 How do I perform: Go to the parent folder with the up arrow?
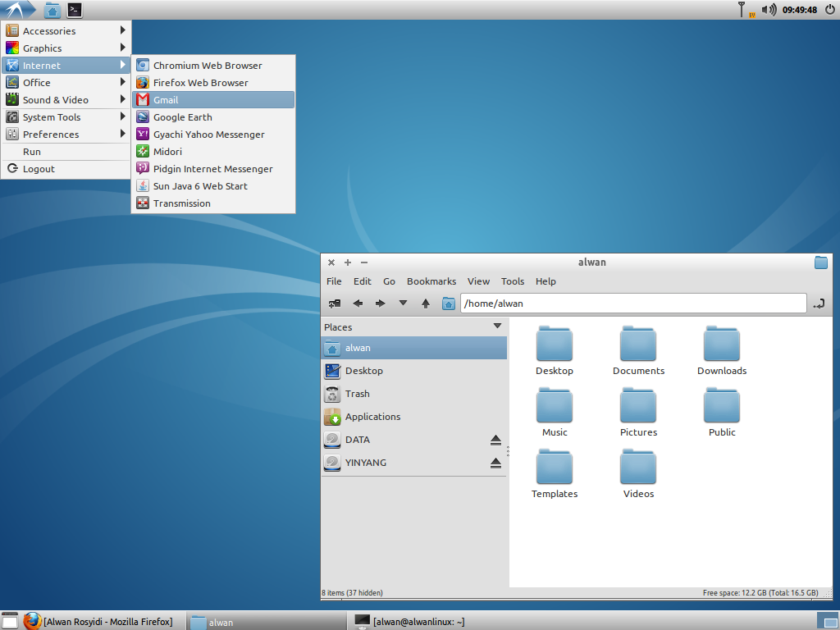(426, 304)
